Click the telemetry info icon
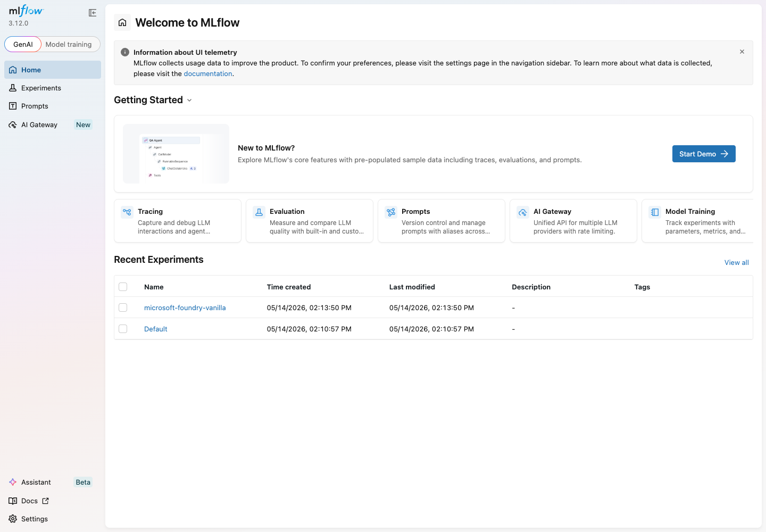The height and width of the screenshot is (532, 766). click(125, 52)
